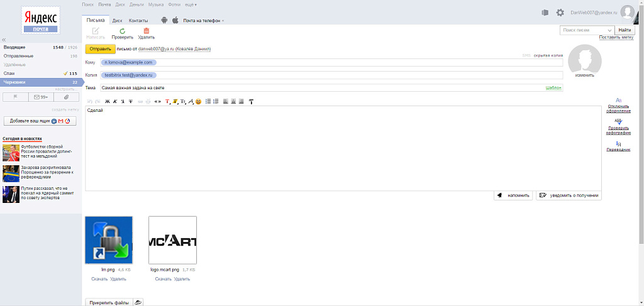The height and width of the screenshot is (306, 644).
Task: Click the bulleted list formatting icon
Action: [x=208, y=101]
